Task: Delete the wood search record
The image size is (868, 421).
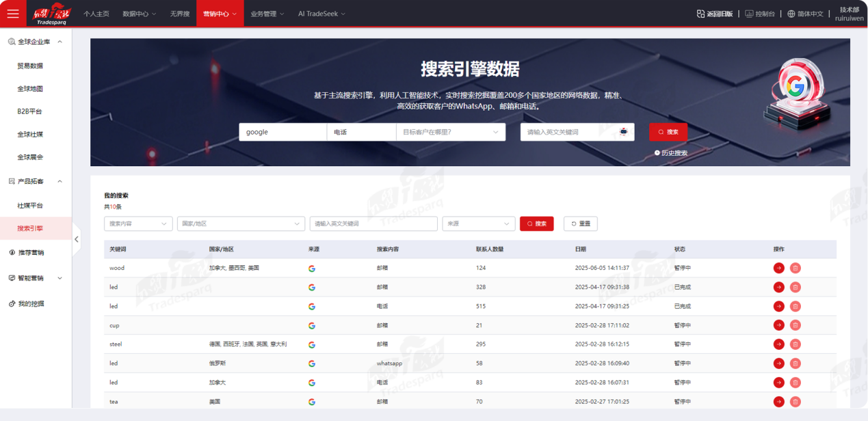Action: (795, 268)
